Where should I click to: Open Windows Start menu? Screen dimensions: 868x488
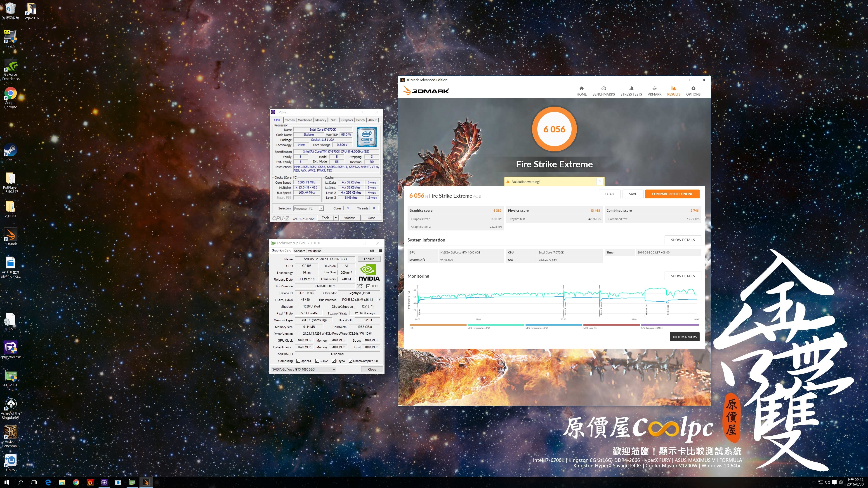click(x=7, y=482)
